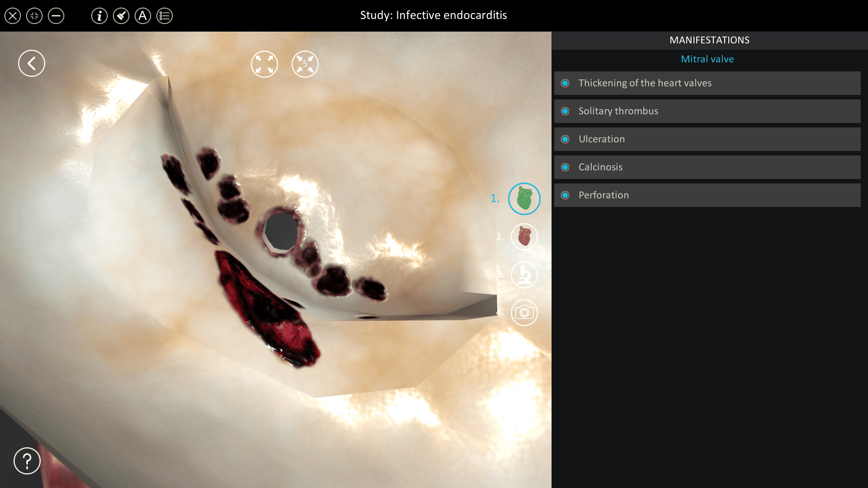Open help with the question mark icon
Image resolution: width=868 pixels, height=488 pixels.
[x=27, y=461]
